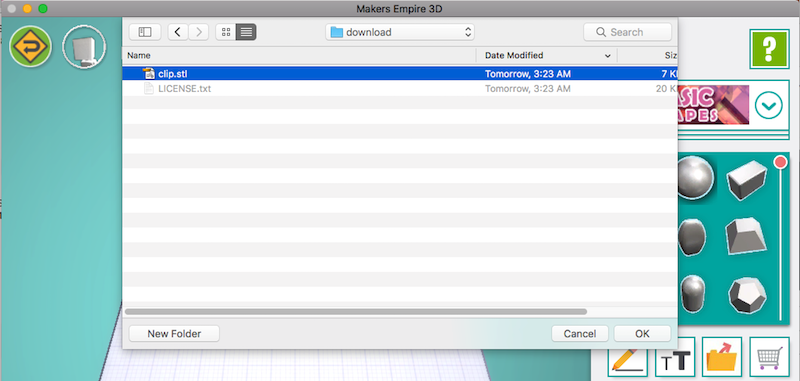
Task: Select the egg-shaped ellipsoid shape
Action: click(692, 237)
